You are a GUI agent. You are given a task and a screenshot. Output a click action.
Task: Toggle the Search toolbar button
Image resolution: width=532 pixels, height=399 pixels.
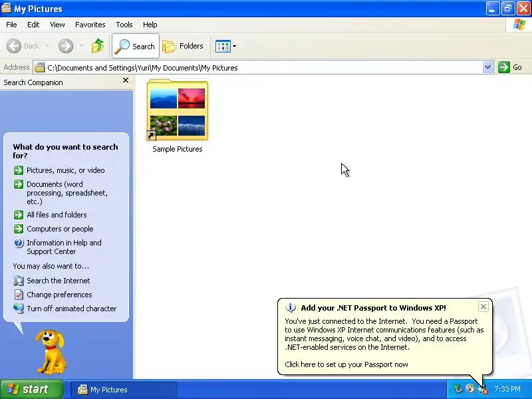[136, 46]
